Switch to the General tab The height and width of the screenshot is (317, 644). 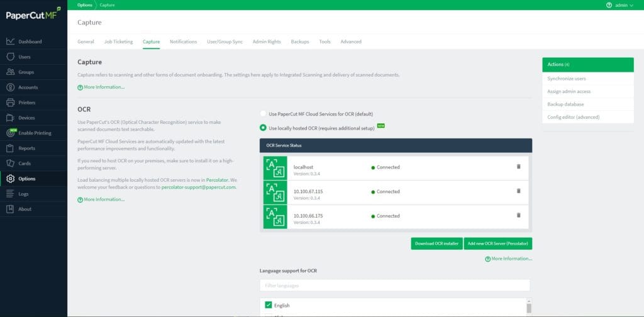pos(86,42)
